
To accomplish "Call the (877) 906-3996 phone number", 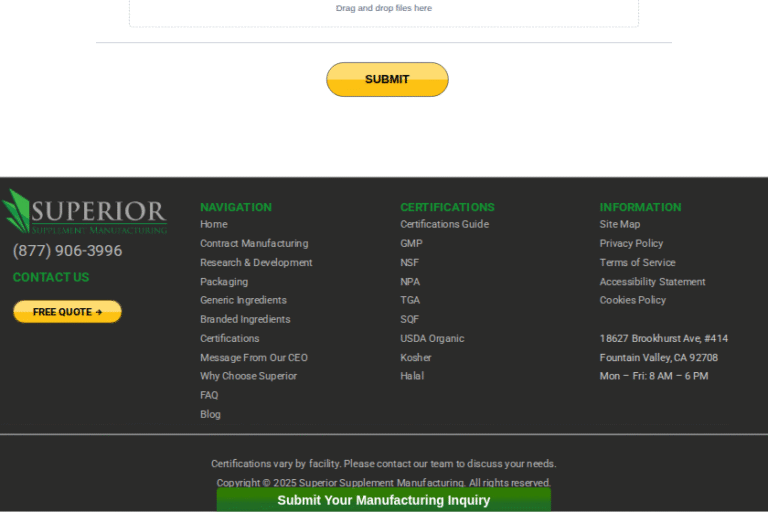I will [67, 251].
